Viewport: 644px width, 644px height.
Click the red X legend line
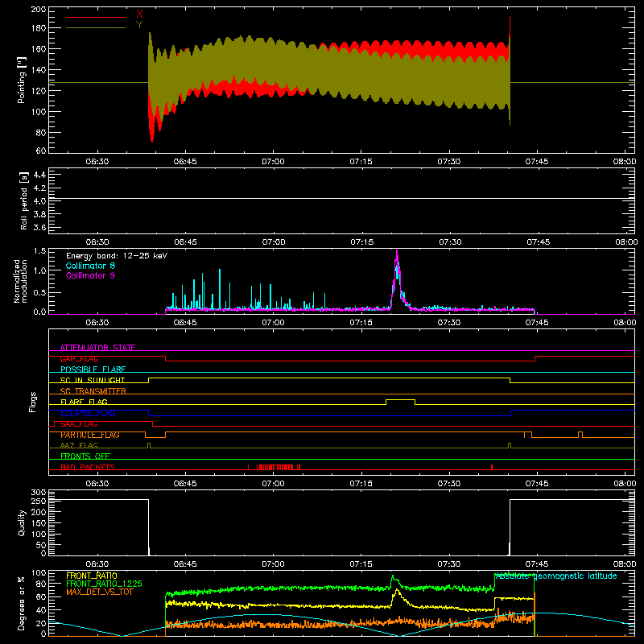coord(96,17)
